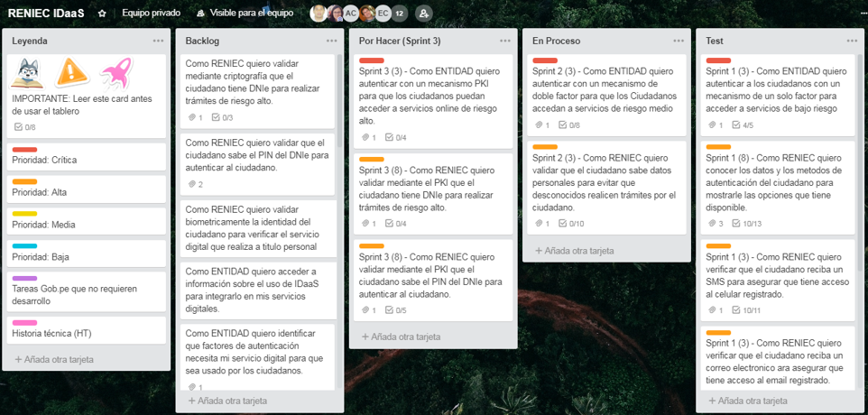
Task: Click the Backlog list scrollbar
Action: (x=338, y=99)
